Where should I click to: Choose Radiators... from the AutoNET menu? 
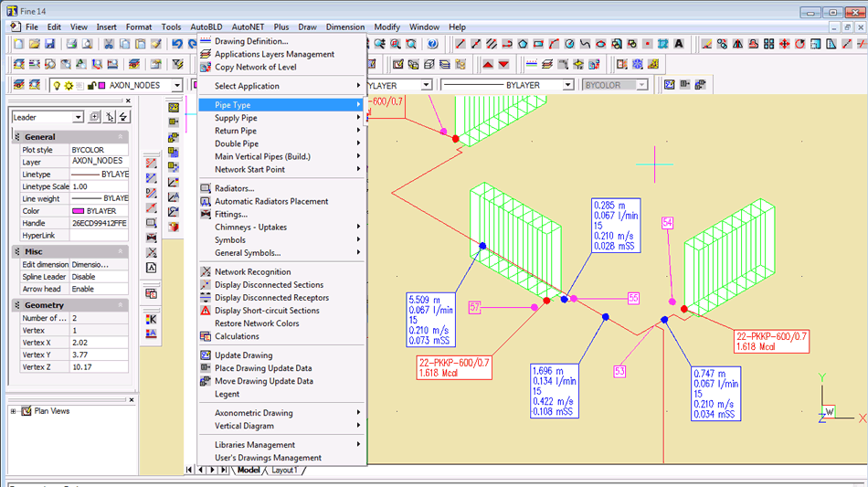click(282, 188)
